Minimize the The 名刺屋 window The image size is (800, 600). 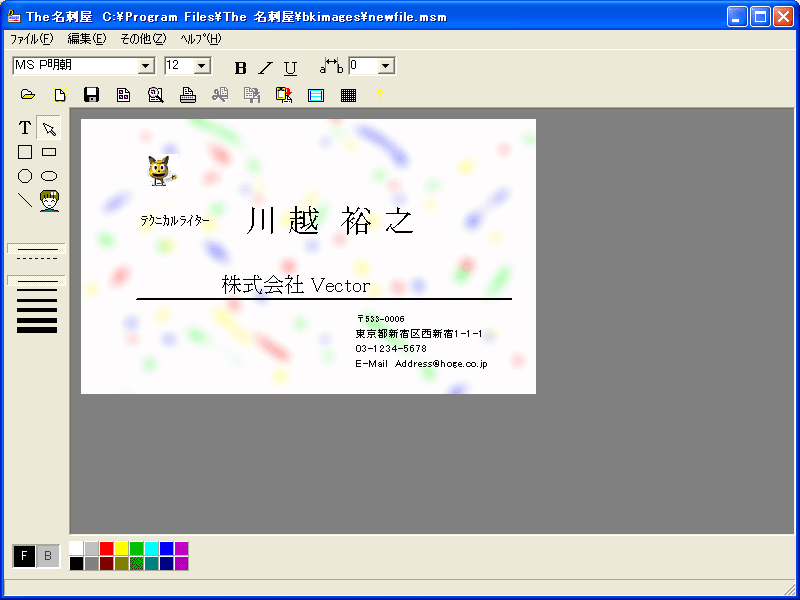coord(737,17)
